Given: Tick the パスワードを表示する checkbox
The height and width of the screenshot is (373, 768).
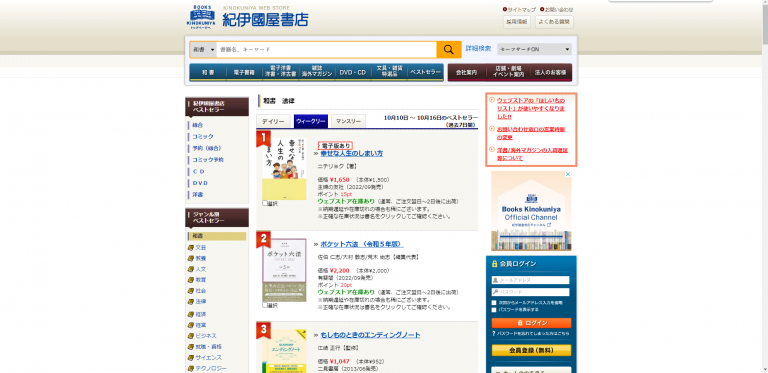Looking at the screenshot, I should coord(494,310).
